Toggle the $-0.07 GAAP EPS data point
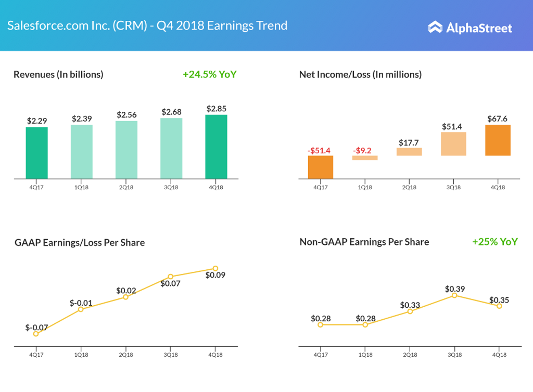 pyautogui.click(x=36, y=333)
